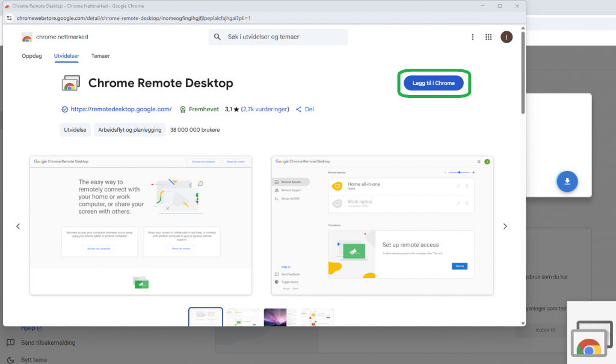Click the scrollbar down arrow
Screen dimensions: 616x364
click(x=523, y=323)
